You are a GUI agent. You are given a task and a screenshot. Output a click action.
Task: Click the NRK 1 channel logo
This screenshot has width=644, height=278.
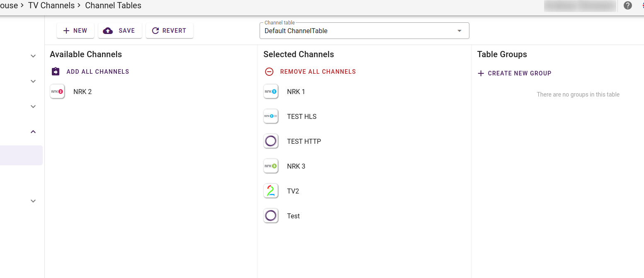271,92
